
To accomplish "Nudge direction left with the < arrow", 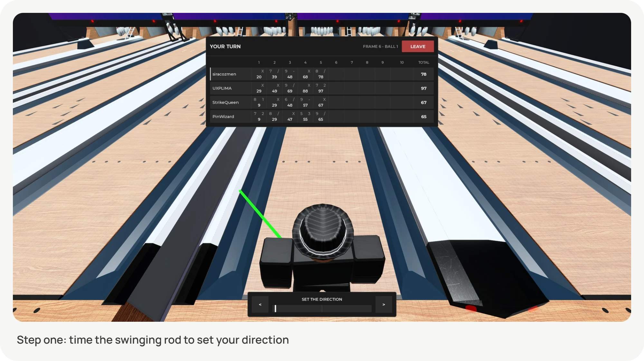I will tap(260, 304).
